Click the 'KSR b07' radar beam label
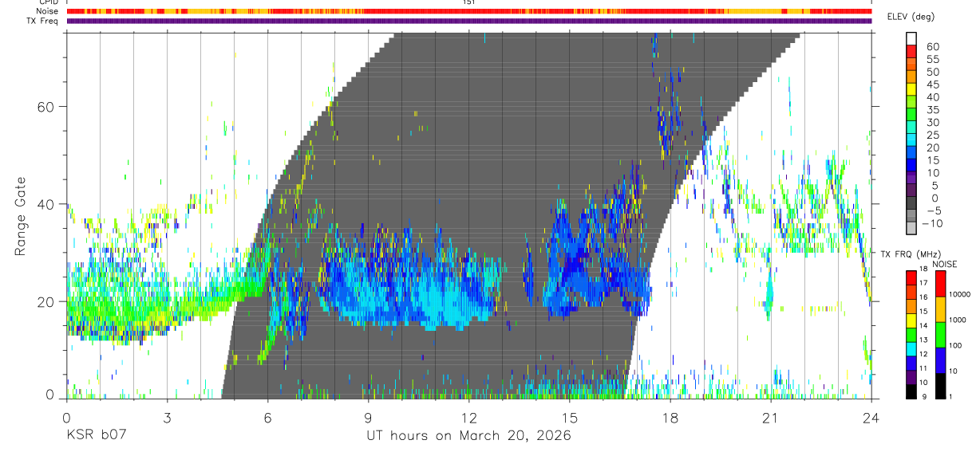980x452 pixels. 96,436
